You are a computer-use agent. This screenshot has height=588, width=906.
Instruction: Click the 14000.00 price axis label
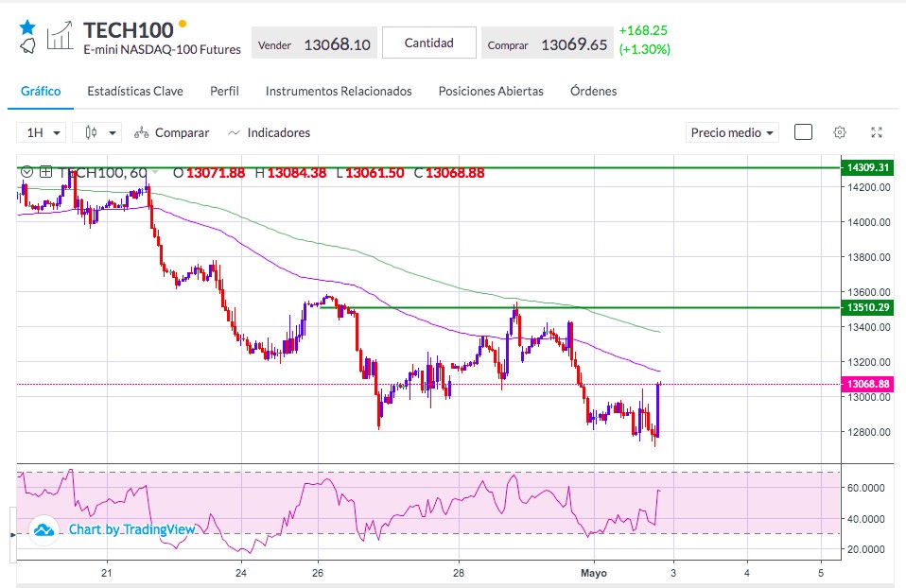tap(869, 222)
